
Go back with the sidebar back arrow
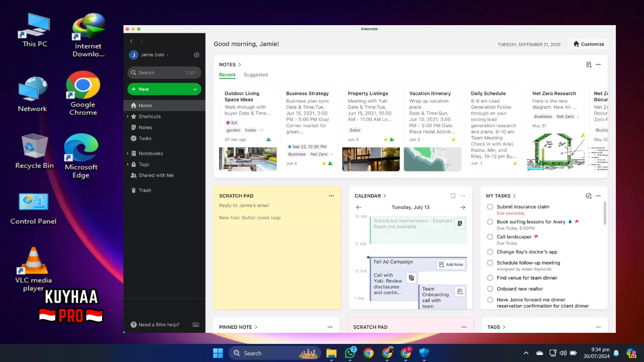[x=131, y=41]
